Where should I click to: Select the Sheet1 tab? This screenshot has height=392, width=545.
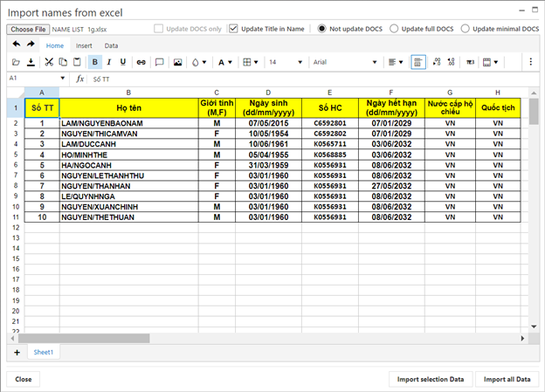point(44,353)
